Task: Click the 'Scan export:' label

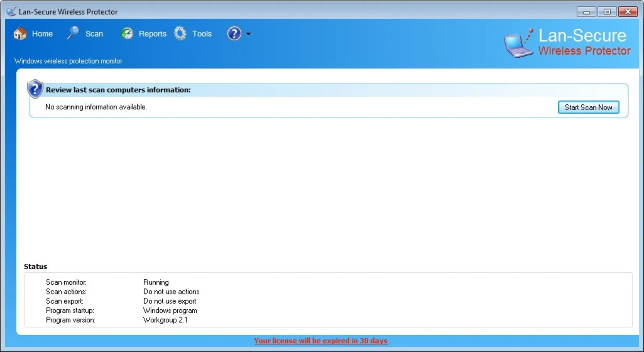Action: pos(65,301)
